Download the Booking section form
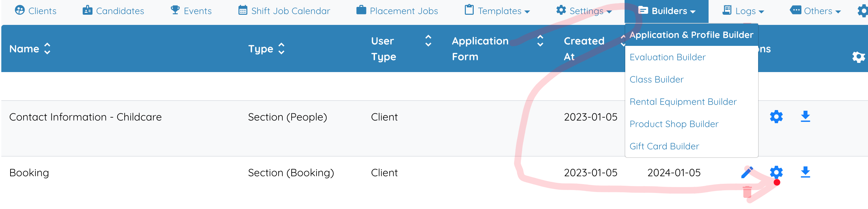 tap(805, 172)
